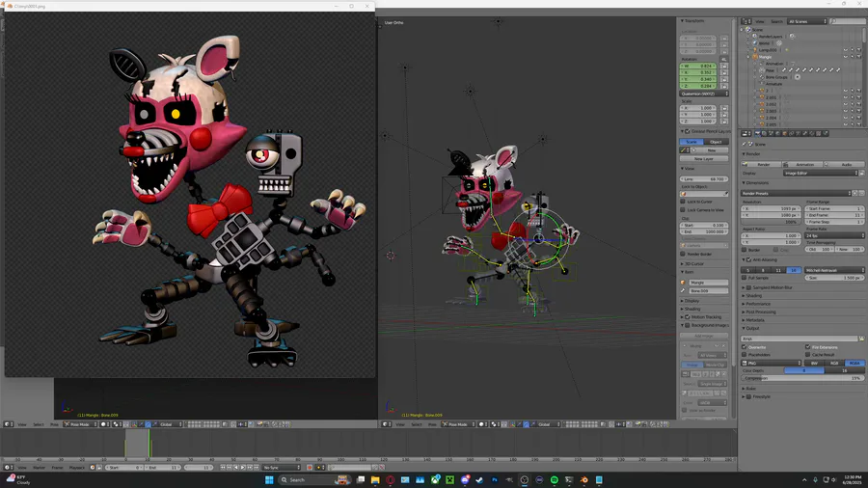Open Spotify from the taskbar

[x=555, y=479]
